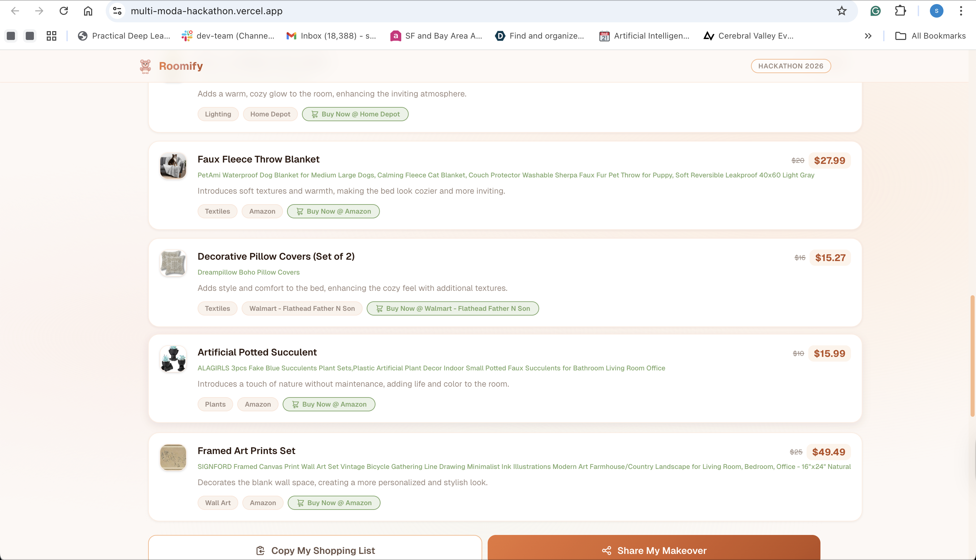Open Chrome three-dot menu

tap(961, 11)
